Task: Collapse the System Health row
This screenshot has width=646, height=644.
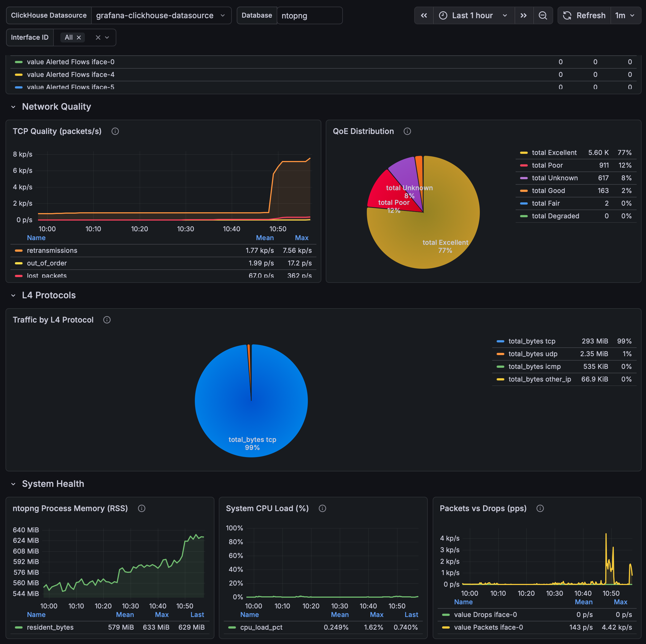Action: (x=14, y=484)
